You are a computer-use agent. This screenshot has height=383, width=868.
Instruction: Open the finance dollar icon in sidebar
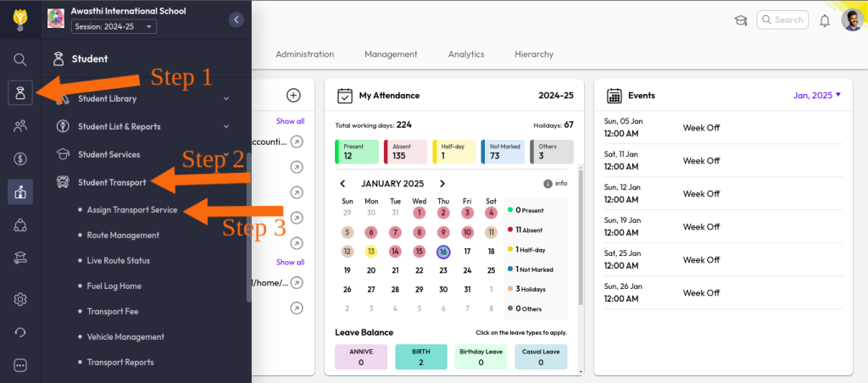(x=20, y=158)
